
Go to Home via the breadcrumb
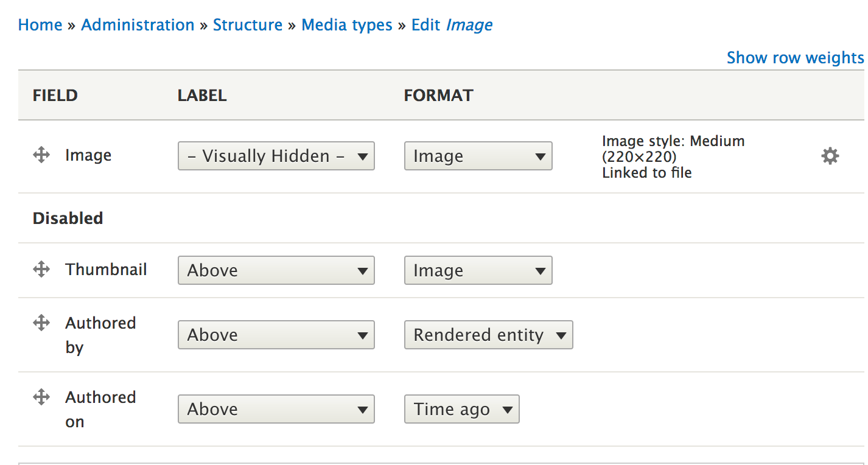[40, 25]
